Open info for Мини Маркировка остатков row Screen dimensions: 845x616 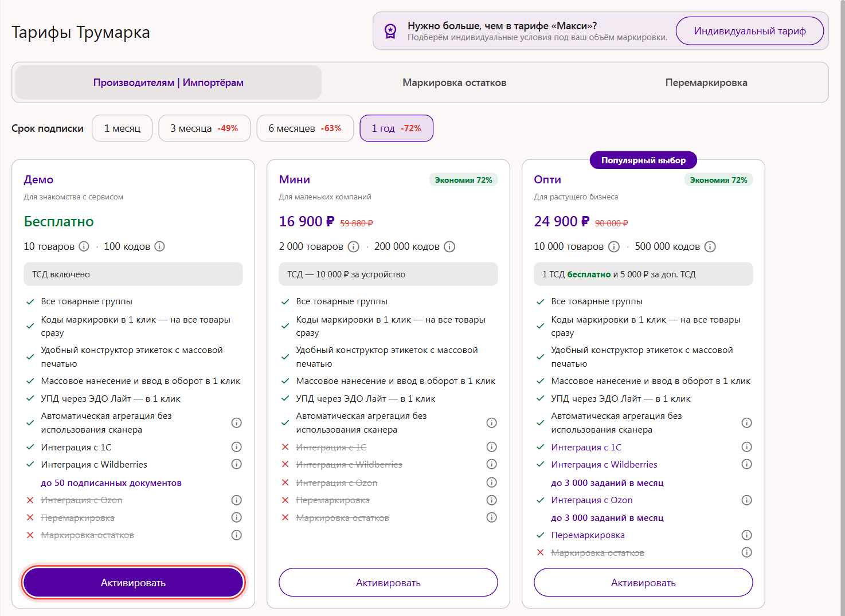pos(491,517)
